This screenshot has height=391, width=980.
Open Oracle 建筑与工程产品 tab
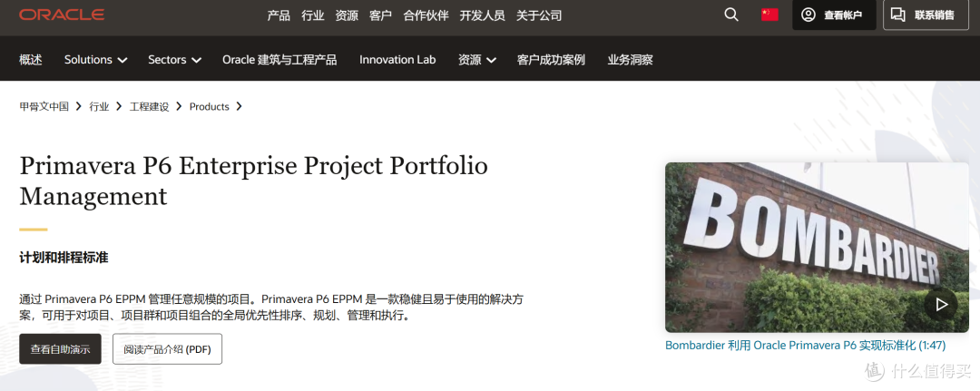[x=279, y=60]
